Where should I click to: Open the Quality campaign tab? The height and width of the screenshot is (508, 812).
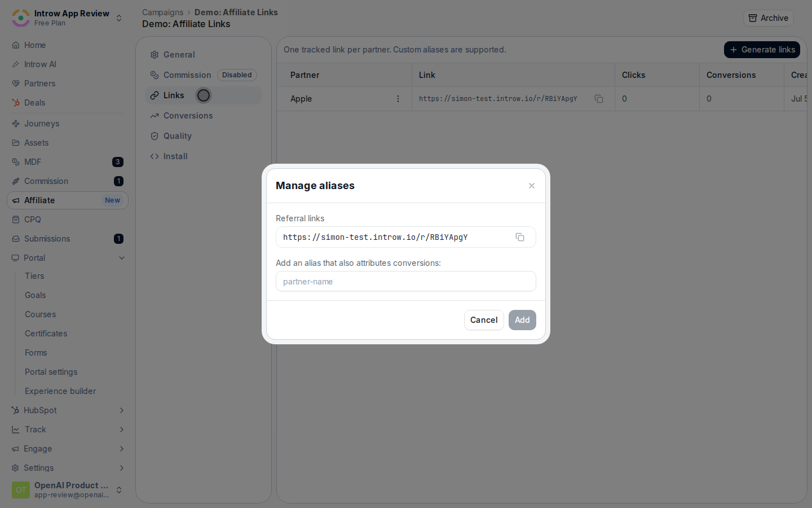(204, 136)
